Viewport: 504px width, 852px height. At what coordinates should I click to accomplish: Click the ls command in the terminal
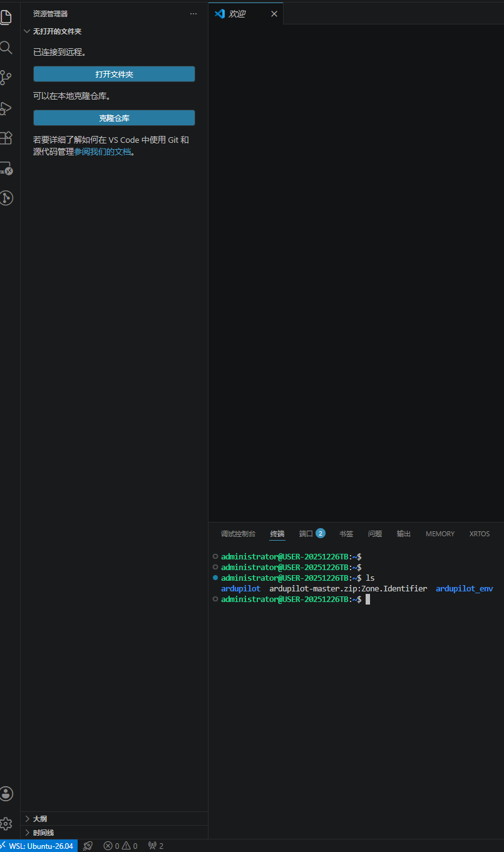[370, 578]
